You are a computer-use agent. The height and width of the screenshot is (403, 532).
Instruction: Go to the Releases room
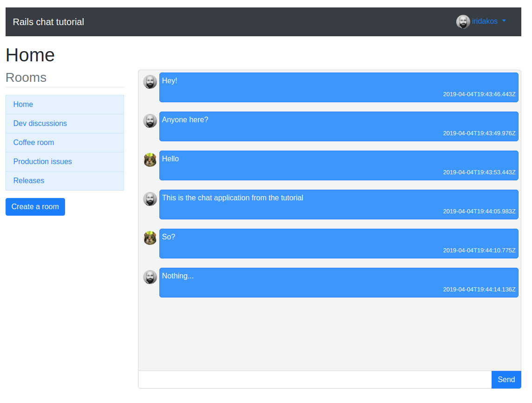65,181
